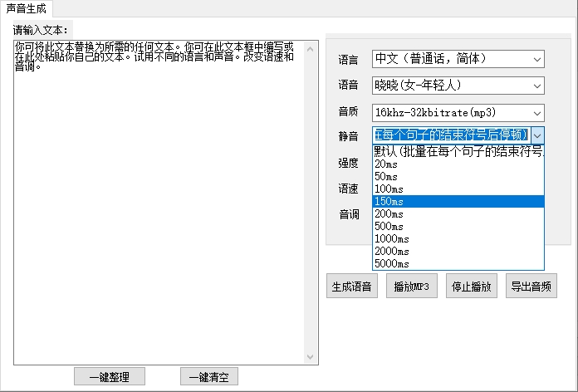Screen dimensions: 578x392
Task: Select the 默认 option in silence list
Action: point(458,152)
